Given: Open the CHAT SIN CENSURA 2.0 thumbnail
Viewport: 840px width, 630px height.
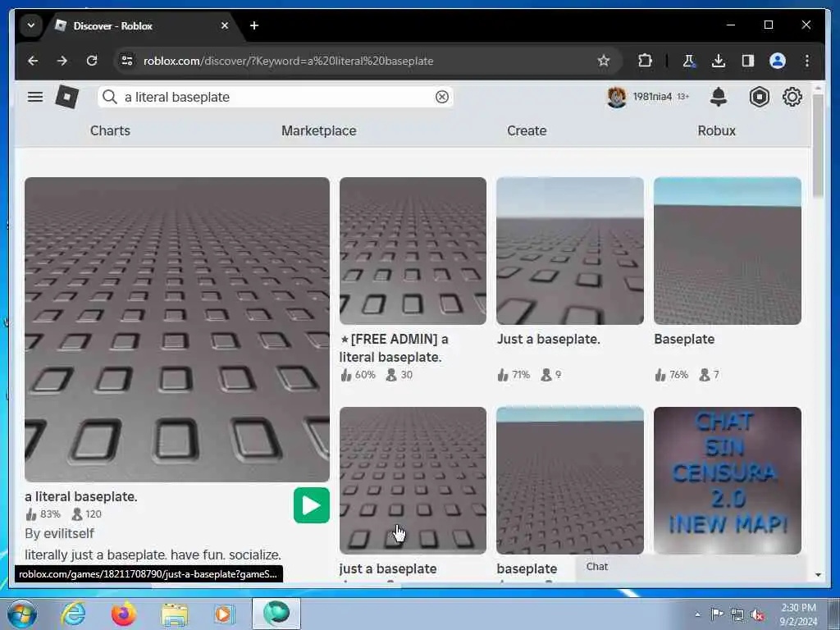Looking at the screenshot, I should [728, 481].
